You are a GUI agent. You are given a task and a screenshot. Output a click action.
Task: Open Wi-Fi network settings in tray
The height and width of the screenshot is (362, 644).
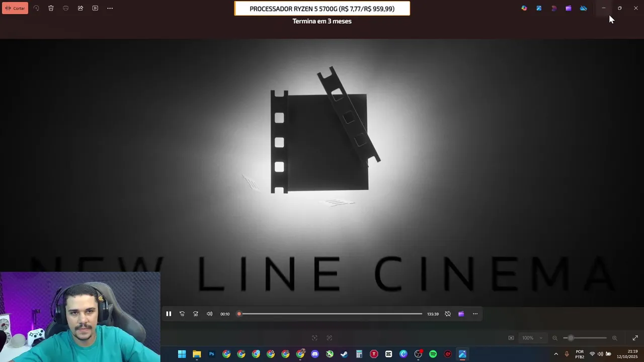(x=592, y=354)
